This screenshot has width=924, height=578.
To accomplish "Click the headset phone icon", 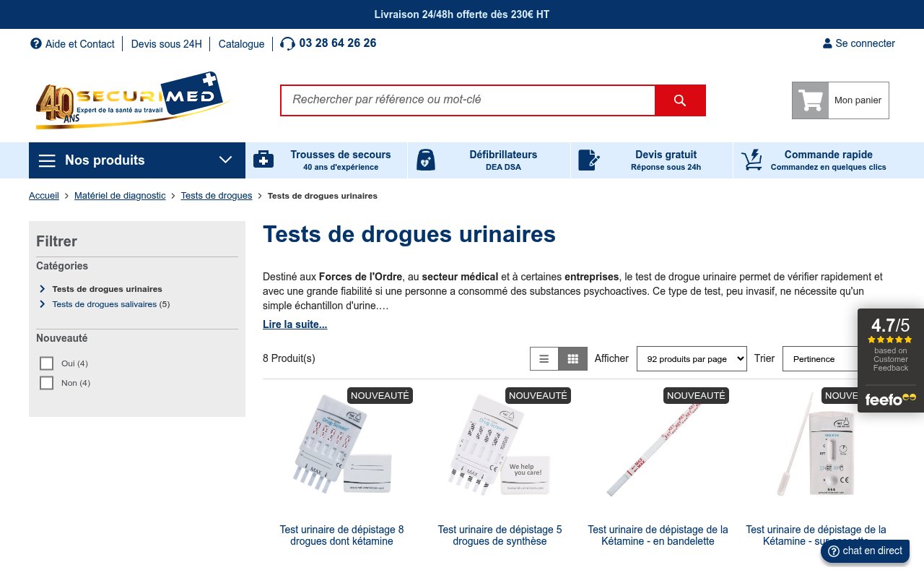I will coord(287,43).
